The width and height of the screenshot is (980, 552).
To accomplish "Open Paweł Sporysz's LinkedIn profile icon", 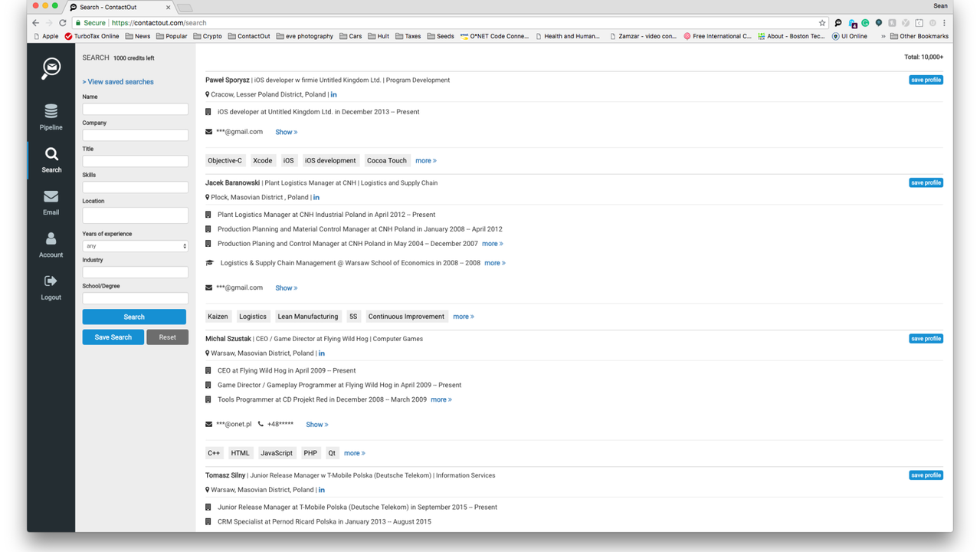I will (333, 94).
